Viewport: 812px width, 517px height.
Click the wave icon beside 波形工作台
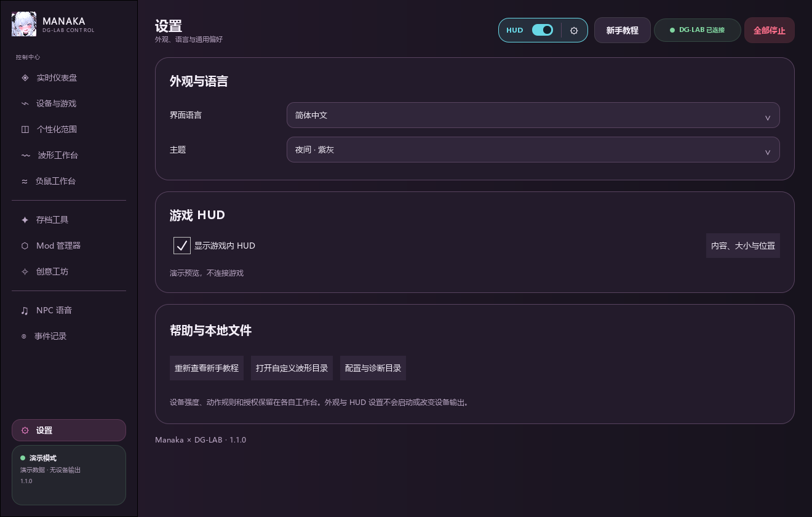26,155
